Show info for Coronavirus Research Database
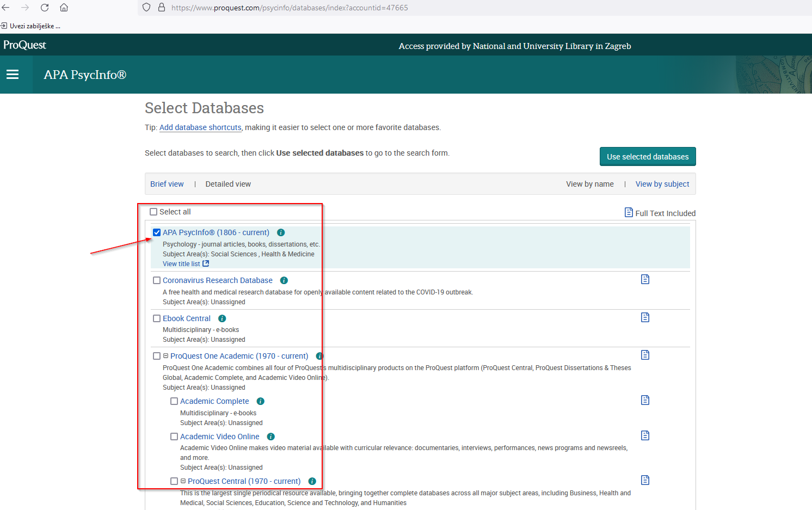This screenshot has height=510, width=812. [284, 280]
